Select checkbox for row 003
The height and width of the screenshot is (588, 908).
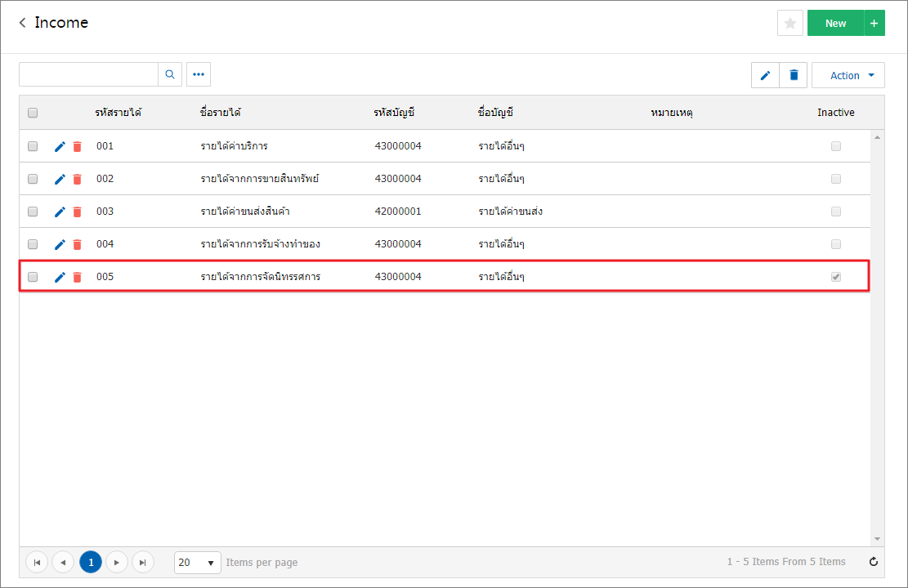tap(33, 212)
